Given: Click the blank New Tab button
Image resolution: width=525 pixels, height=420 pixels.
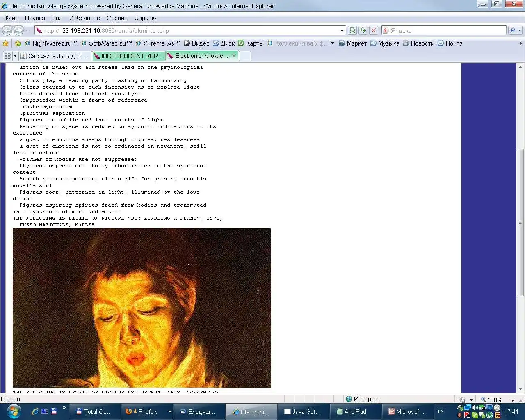Looking at the screenshot, I should coord(245,56).
